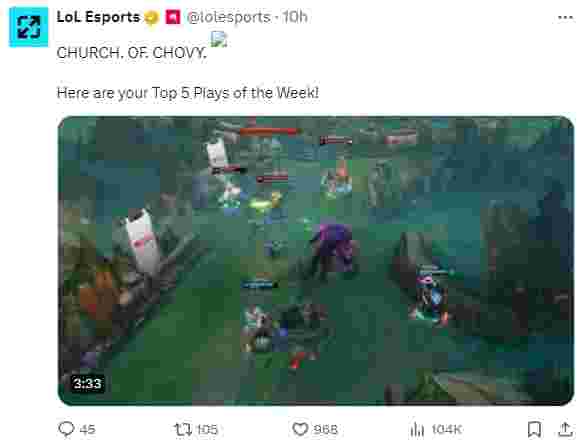Open the three-dot more options menu
This screenshot has width=586, height=445.
[565, 17]
